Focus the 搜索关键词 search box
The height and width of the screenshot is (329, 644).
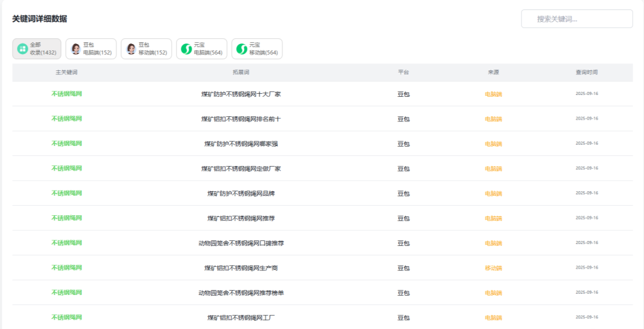tap(577, 19)
